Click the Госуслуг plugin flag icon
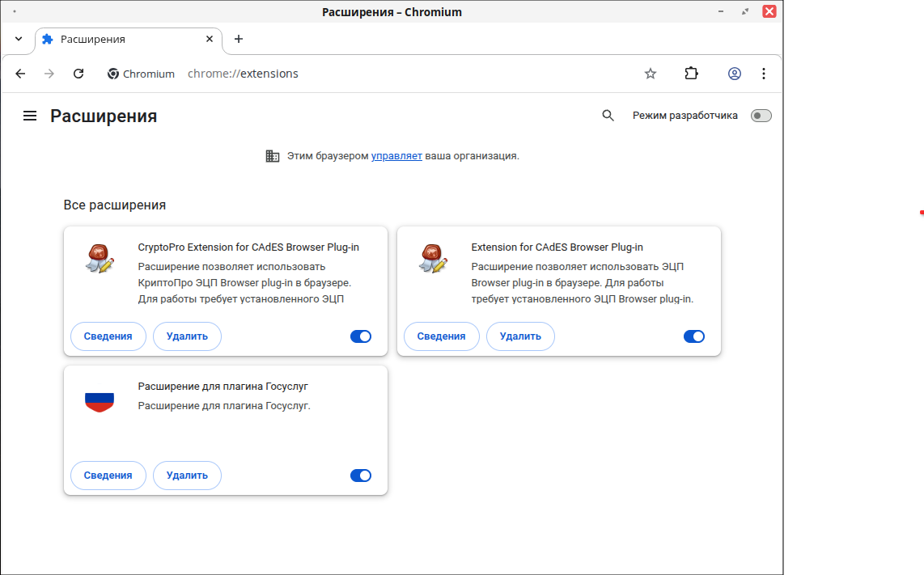 point(100,402)
